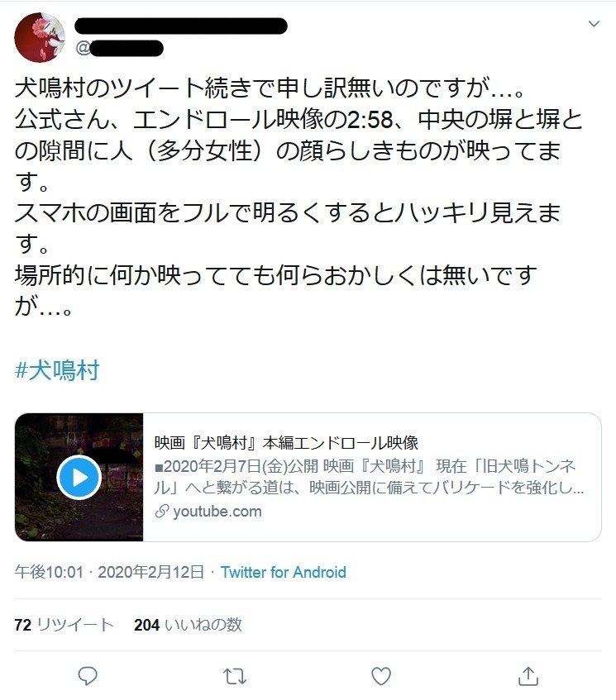Open card title 映画『犬鳴村』本編エンドロール映像
The height and width of the screenshot is (700, 616).
tap(286, 442)
